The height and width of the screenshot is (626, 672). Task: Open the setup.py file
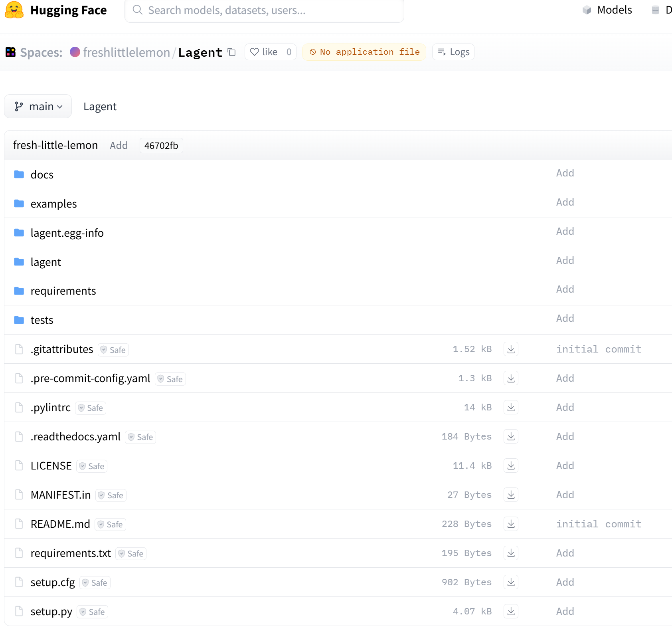[x=51, y=612]
